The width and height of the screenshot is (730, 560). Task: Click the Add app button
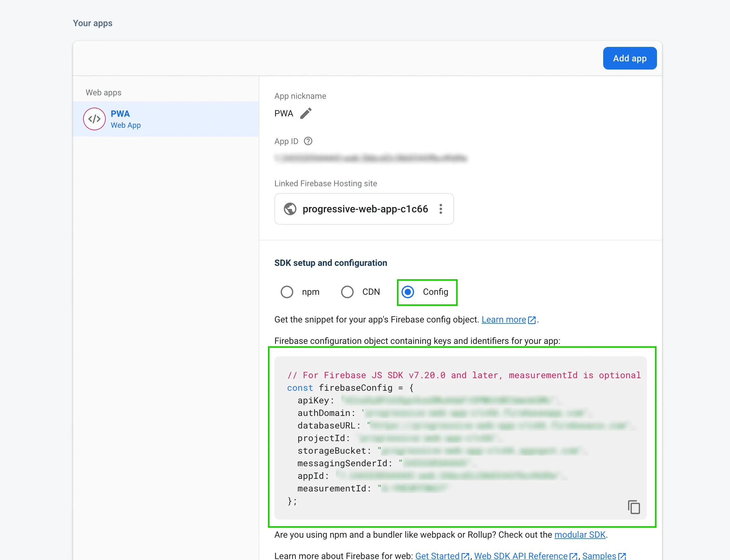(x=630, y=58)
